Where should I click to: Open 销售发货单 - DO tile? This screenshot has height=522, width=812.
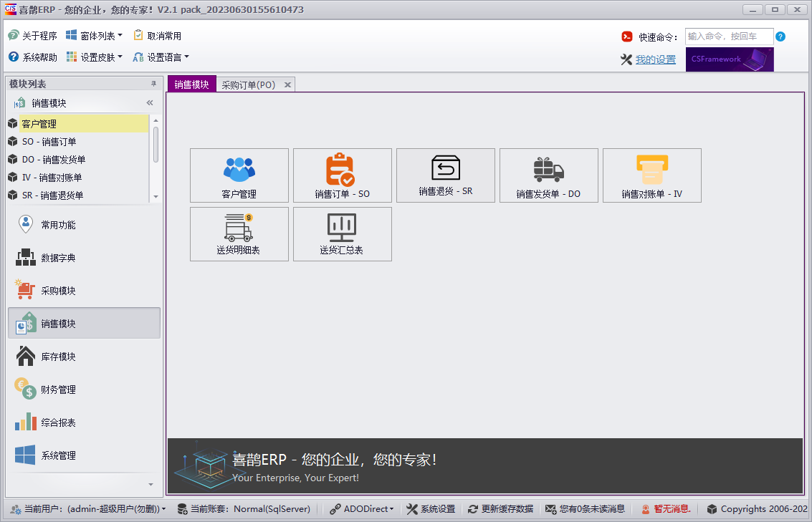tap(548, 175)
